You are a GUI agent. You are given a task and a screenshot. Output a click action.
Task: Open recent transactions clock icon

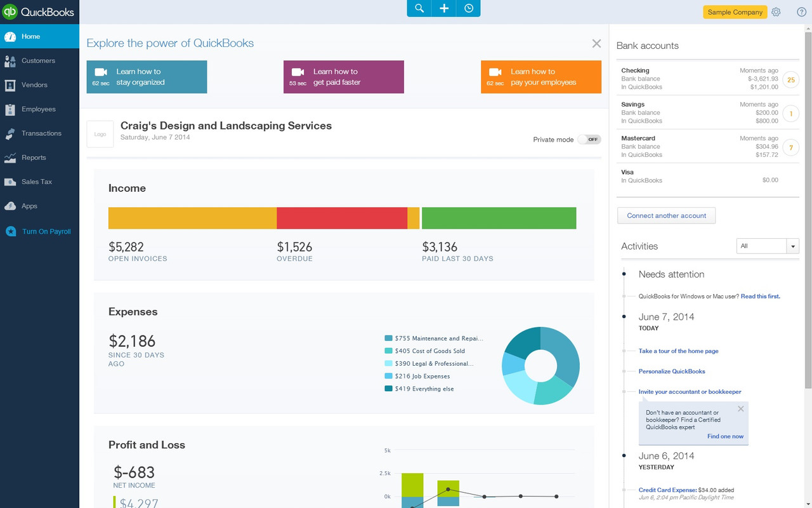[x=468, y=8]
